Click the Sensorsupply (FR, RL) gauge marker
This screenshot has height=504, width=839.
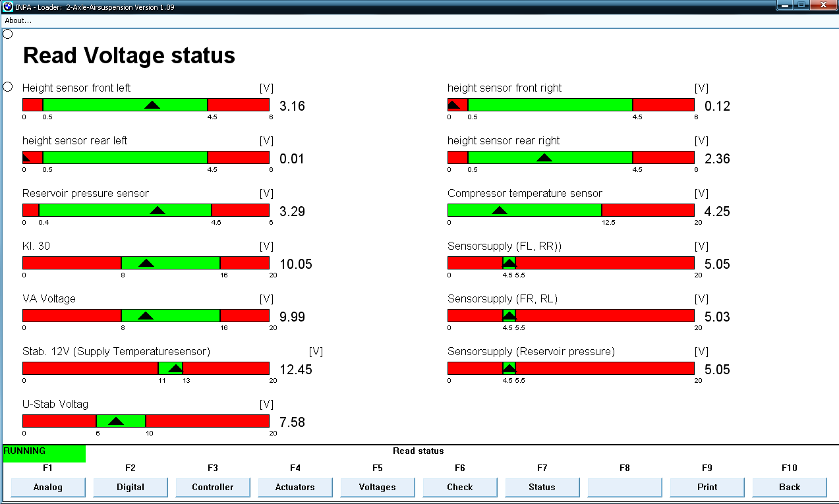pyautogui.click(x=509, y=316)
